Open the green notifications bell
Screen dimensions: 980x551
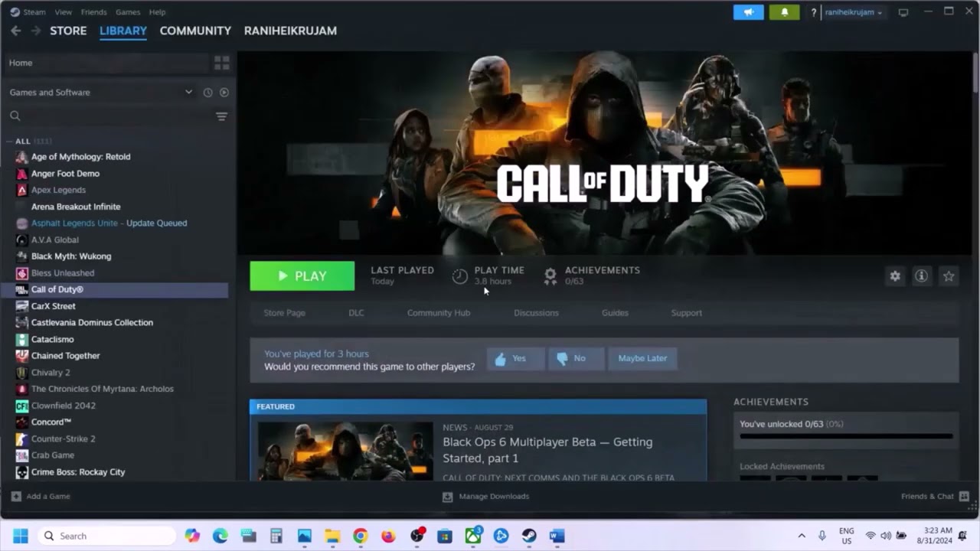[x=784, y=12]
